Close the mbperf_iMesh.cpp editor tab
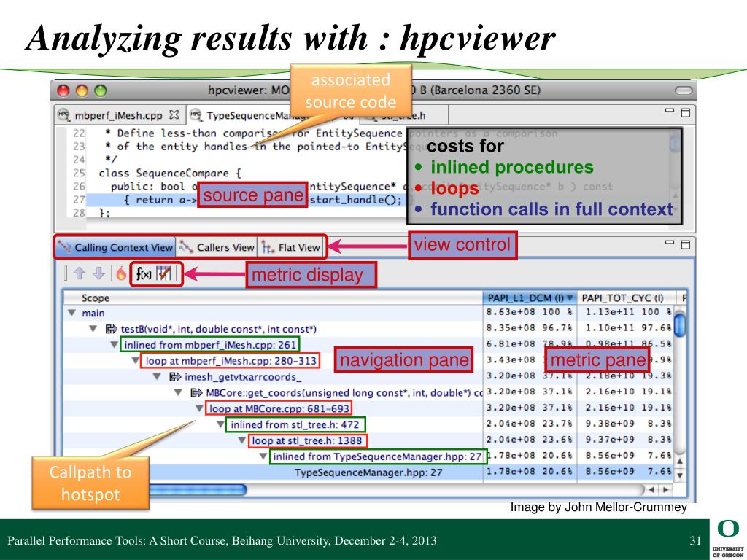 tap(174, 114)
